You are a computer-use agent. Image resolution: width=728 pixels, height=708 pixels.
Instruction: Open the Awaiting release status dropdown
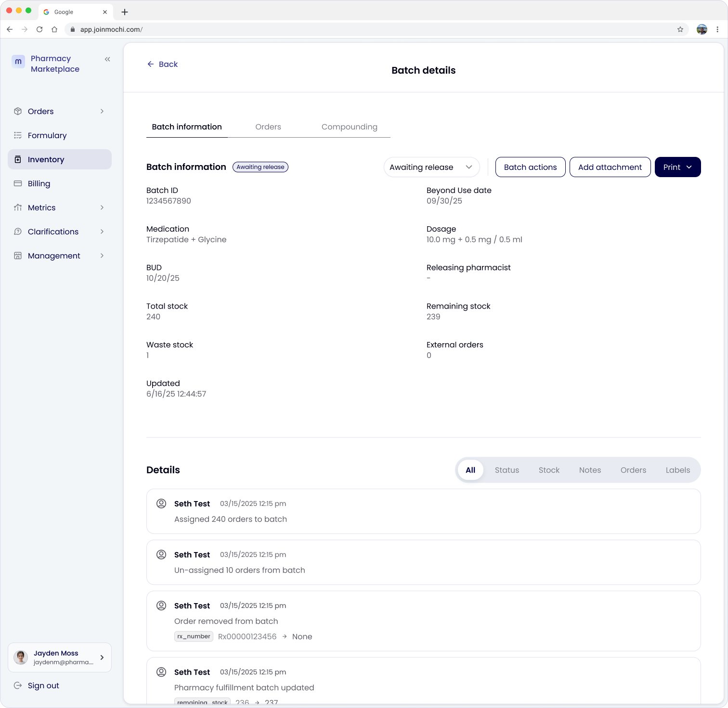pos(431,167)
